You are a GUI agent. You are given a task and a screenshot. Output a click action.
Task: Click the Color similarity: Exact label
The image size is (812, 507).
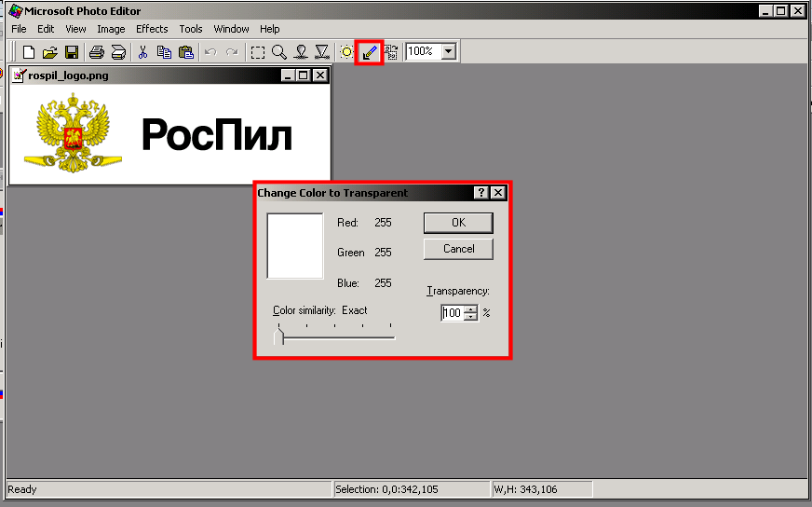(x=320, y=310)
